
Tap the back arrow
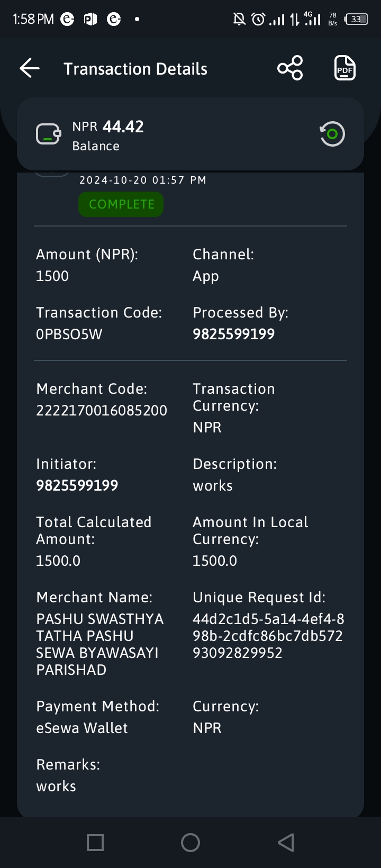[x=30, y=68]
